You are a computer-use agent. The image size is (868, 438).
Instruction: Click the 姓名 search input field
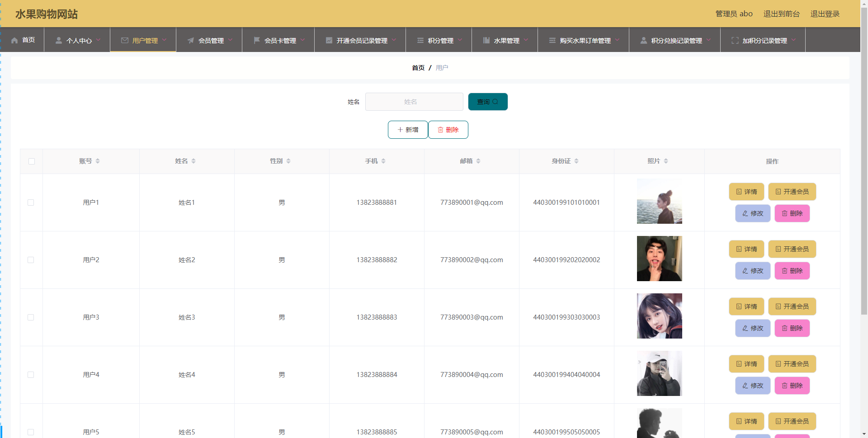(414, 102)
